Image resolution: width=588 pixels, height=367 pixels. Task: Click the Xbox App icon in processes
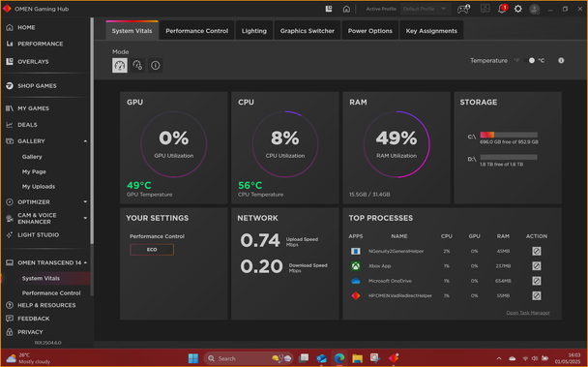point(356,266)
